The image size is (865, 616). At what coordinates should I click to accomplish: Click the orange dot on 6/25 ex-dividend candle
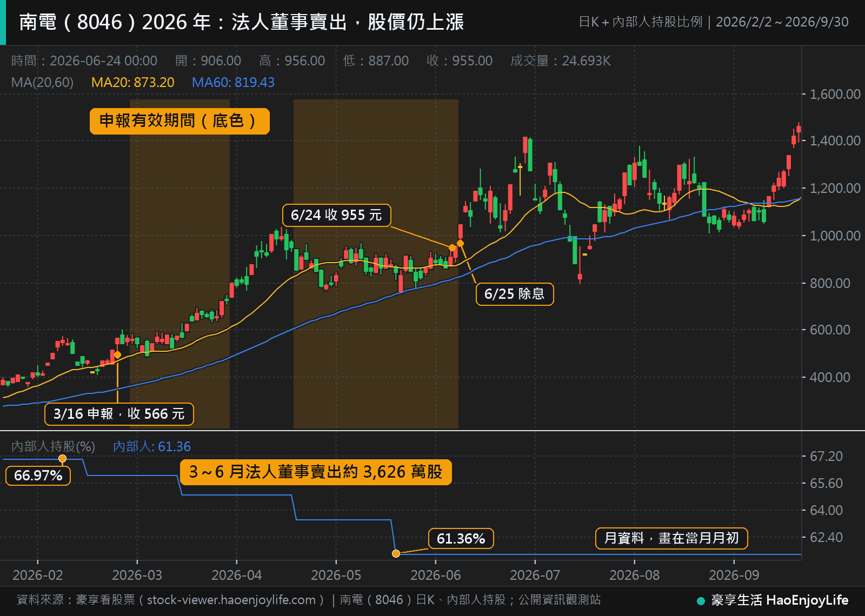460,243
